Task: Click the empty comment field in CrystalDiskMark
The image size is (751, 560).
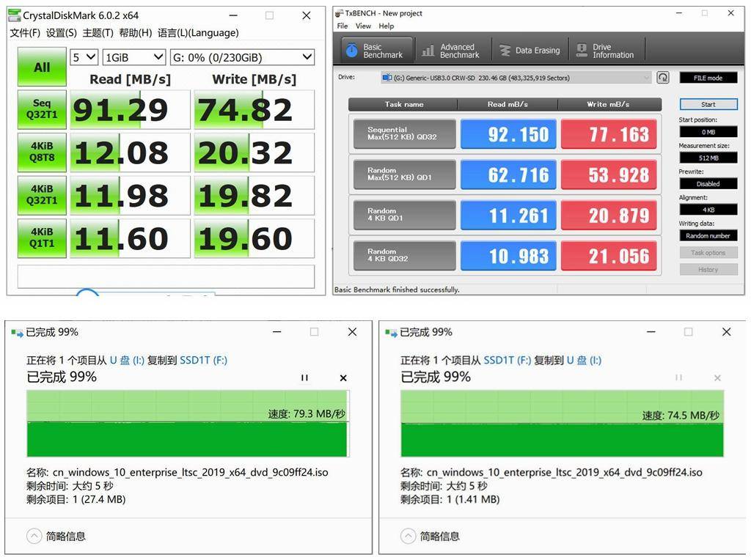Action: pyautogui.click(x=166, y=276)
